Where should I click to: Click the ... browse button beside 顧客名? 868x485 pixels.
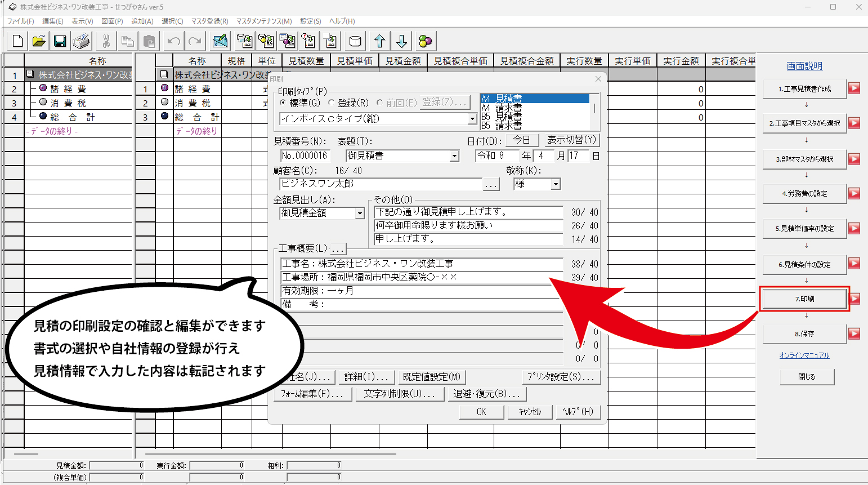point(491,184)
